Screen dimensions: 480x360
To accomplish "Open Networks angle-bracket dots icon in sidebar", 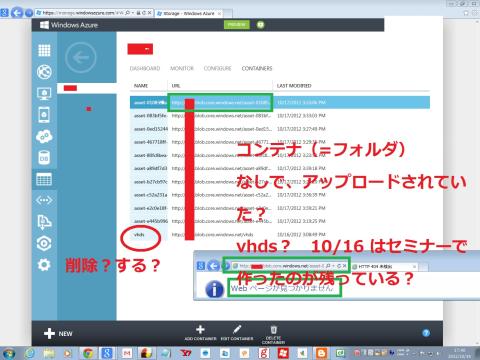I will [x=44, y=200].
